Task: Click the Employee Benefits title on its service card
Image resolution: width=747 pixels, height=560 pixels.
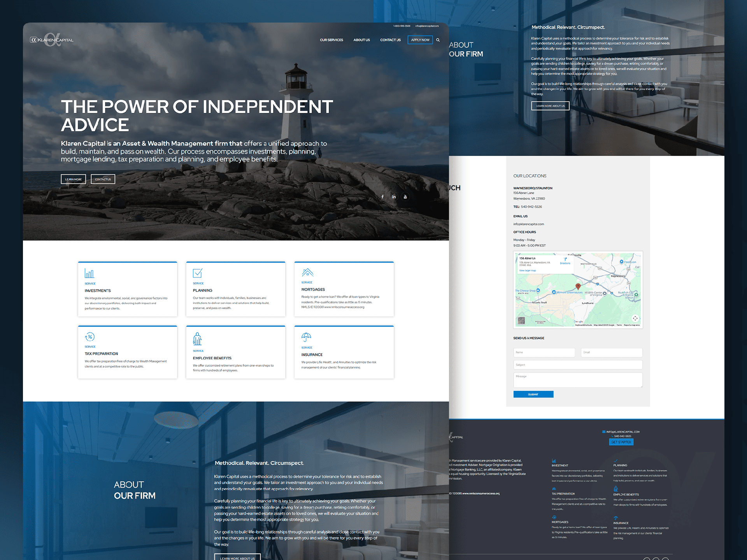Action: (212, 358)
